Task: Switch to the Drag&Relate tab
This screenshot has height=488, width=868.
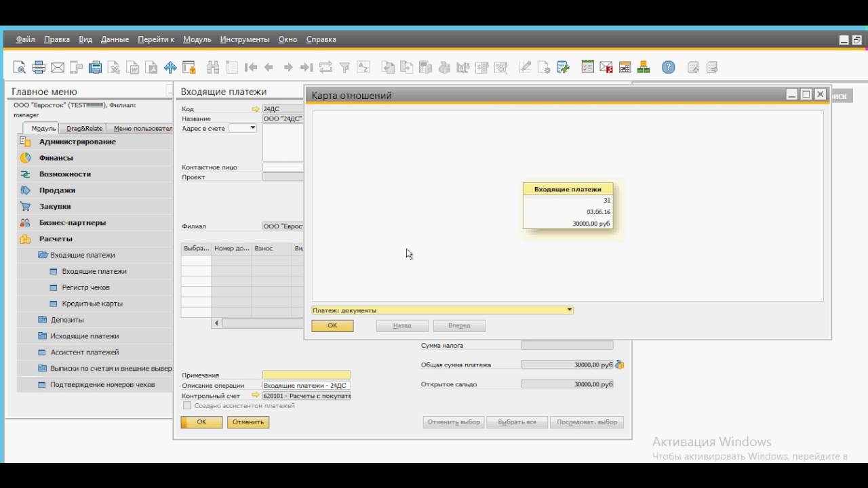Action: point(85,128)
